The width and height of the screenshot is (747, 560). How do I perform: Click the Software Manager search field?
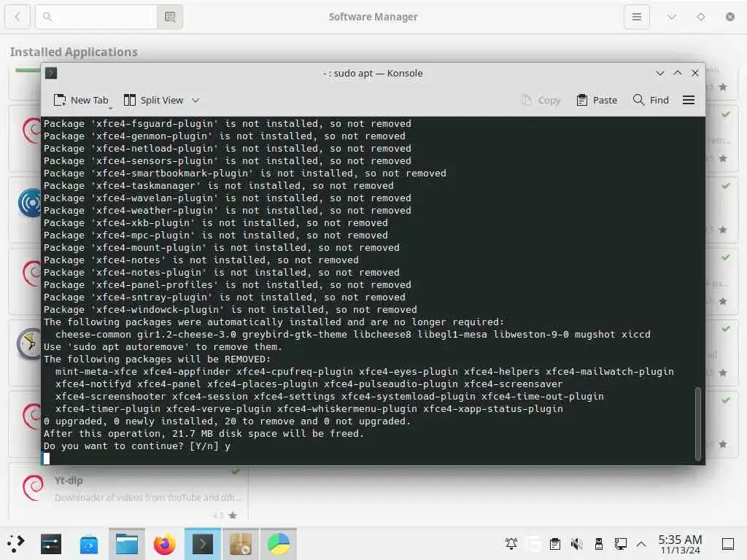tap(96, 17)
